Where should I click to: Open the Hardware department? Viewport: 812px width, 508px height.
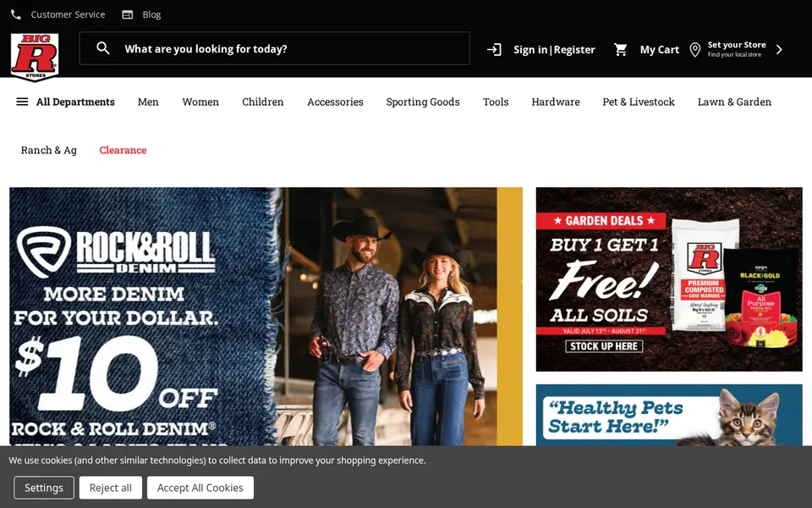point(555,102)
